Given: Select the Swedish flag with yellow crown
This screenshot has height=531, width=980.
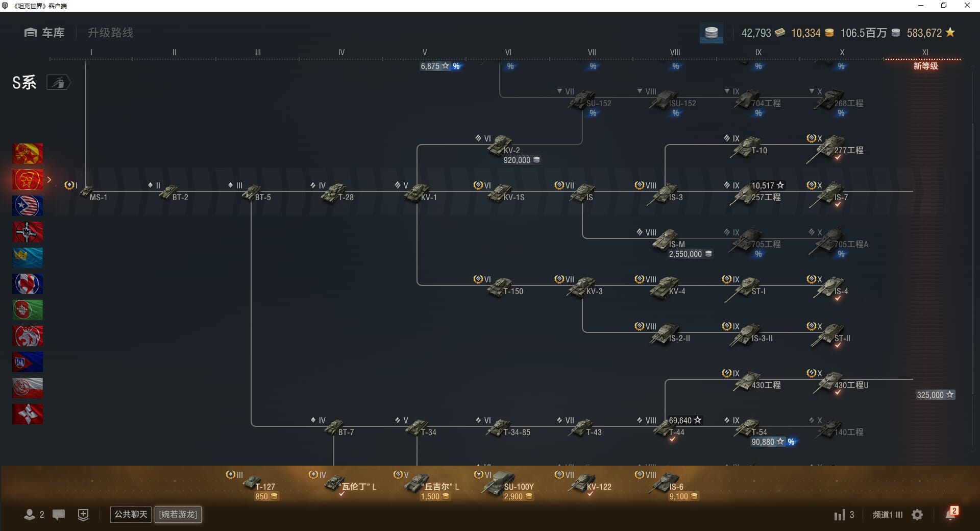Looking at the screenshot, I should 28,258.
